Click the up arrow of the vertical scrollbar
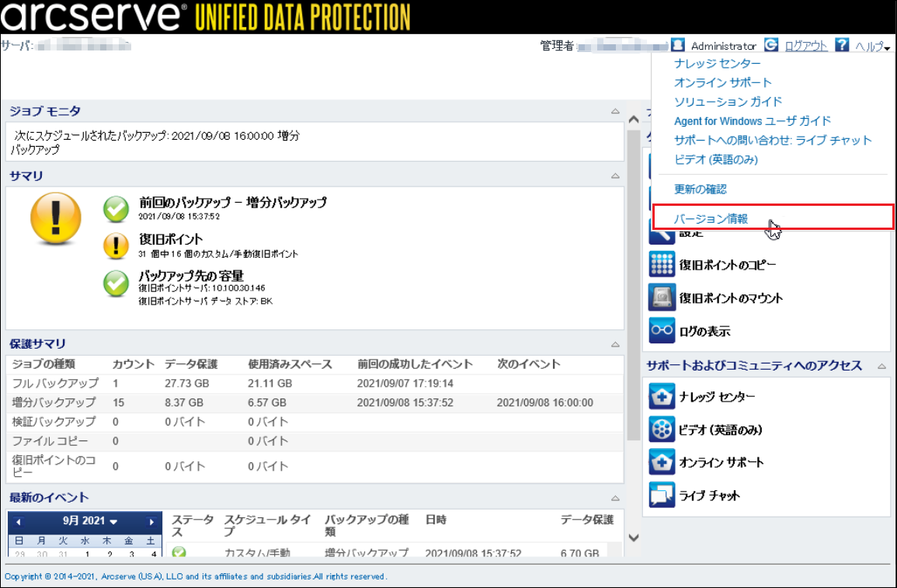The width and height of the screenshot is (897, 588). tap(633, 120)
